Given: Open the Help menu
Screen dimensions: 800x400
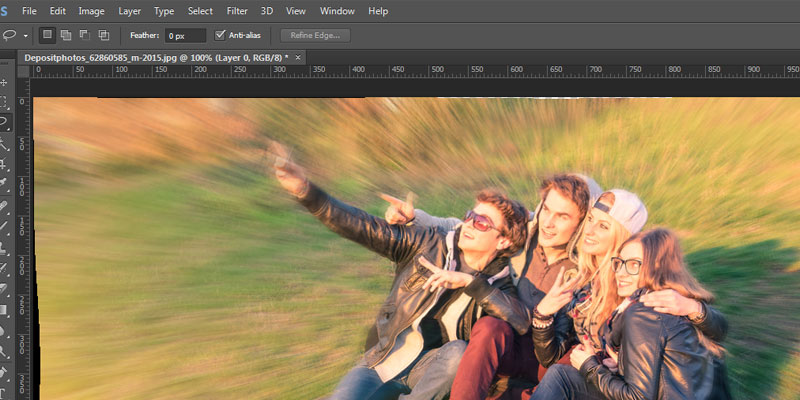Looking at the screenshot, I should [x=378, y=11].
